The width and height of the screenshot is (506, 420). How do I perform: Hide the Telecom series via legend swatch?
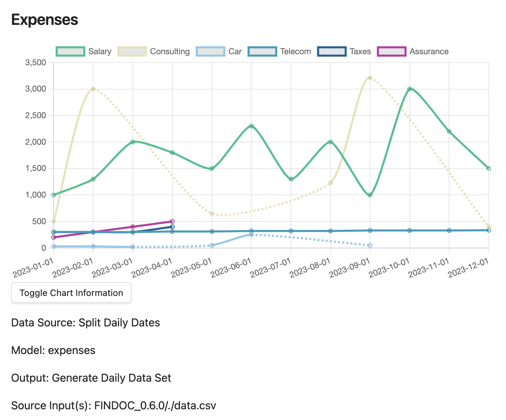[262, 51]
